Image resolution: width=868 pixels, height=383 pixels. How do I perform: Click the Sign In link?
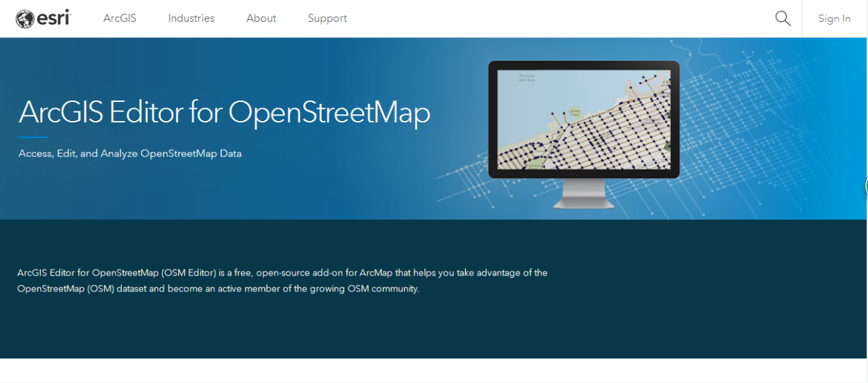click(834, 18)
